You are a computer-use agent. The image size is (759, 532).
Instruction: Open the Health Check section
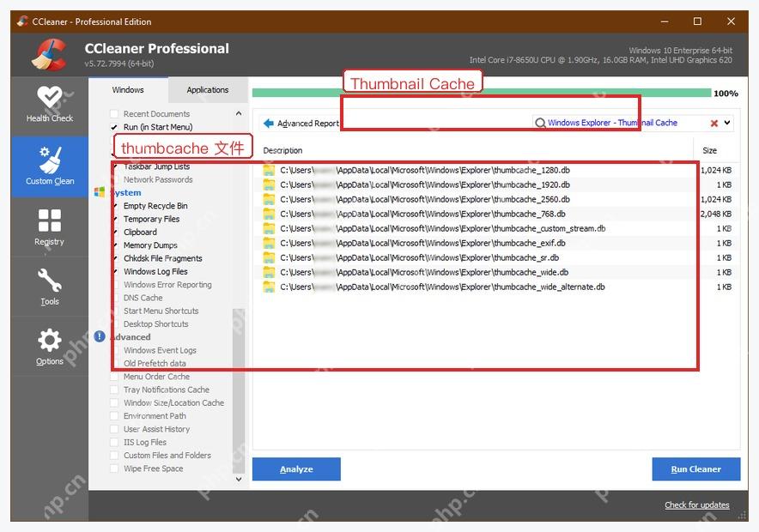50,104
